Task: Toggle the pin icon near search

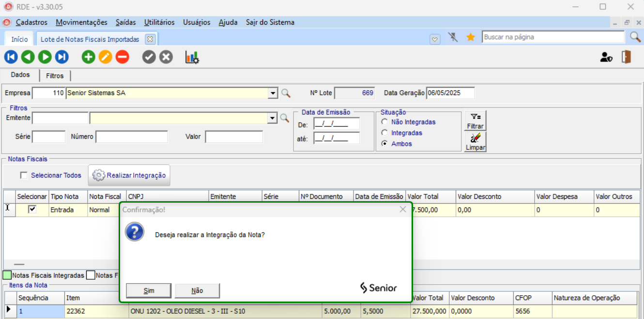Action: coord(453,37)
